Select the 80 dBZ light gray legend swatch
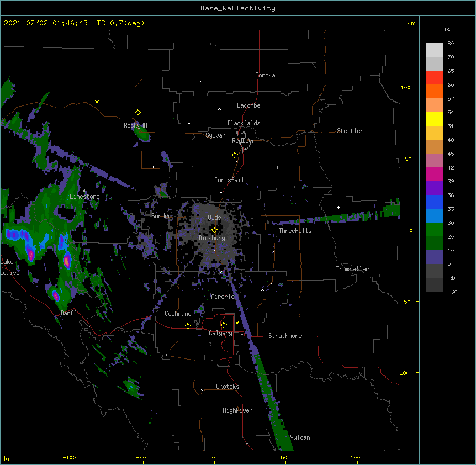Viewport: 476px width, 465px height. [x=434, y=50]
